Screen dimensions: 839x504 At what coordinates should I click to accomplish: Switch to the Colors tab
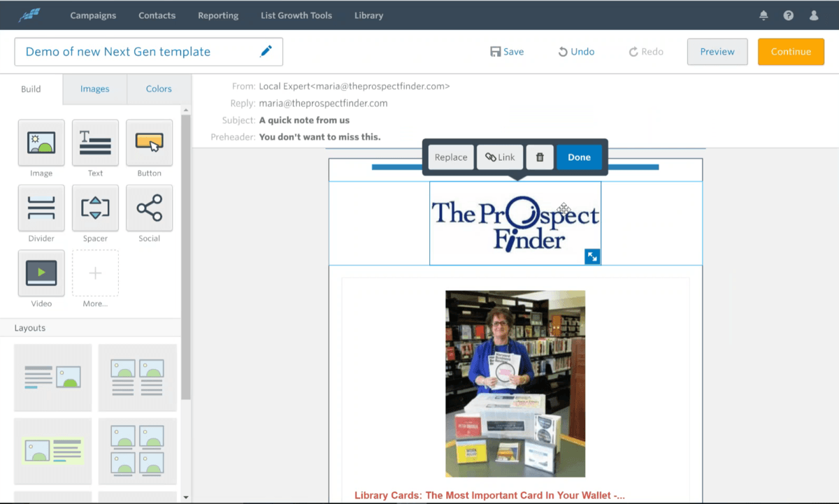pos(159,89)
